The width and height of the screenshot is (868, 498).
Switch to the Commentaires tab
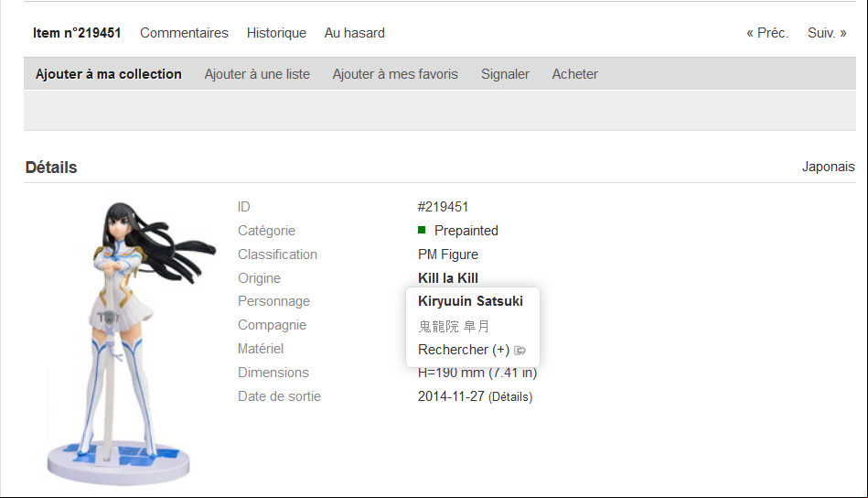(184, 33)
